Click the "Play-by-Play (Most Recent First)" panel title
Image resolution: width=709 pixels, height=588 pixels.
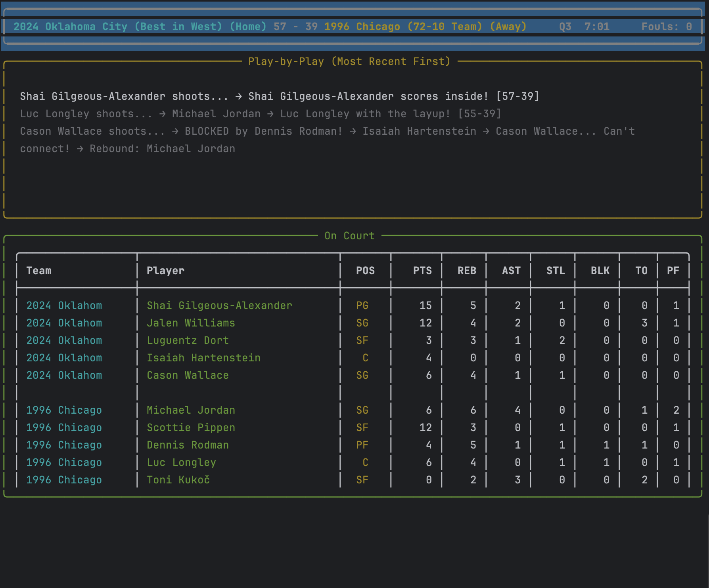coord(349,61)
